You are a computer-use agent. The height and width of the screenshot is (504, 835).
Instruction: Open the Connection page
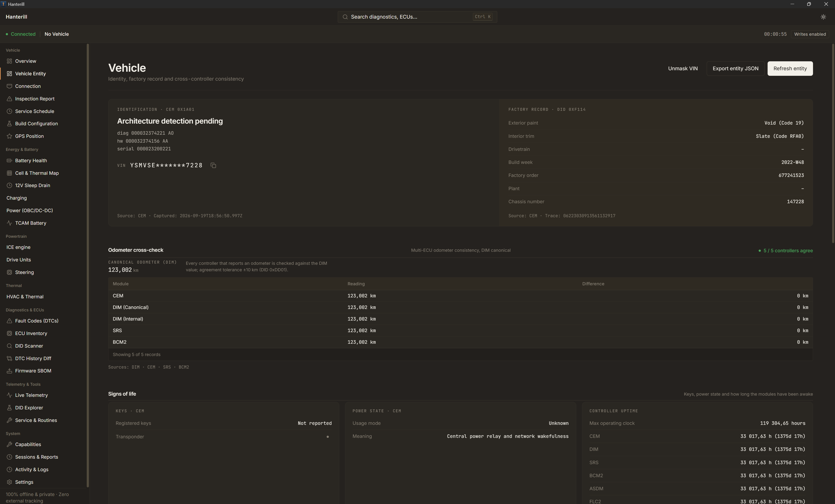coord(43,86)
